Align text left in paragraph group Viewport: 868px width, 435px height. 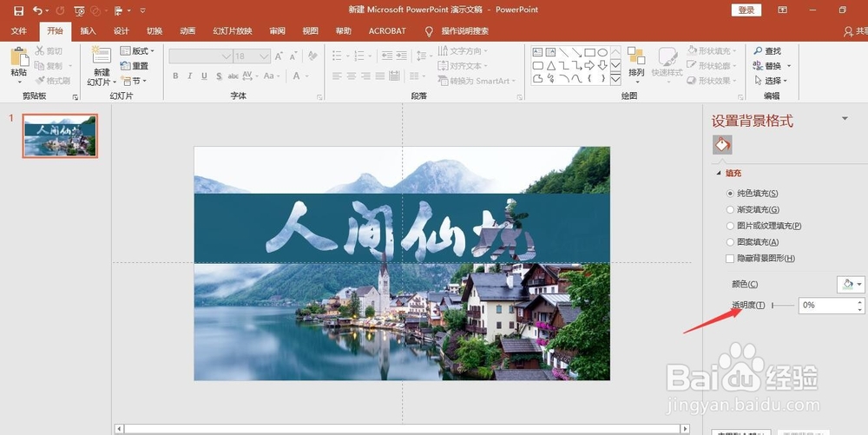(x=337, y=76)
